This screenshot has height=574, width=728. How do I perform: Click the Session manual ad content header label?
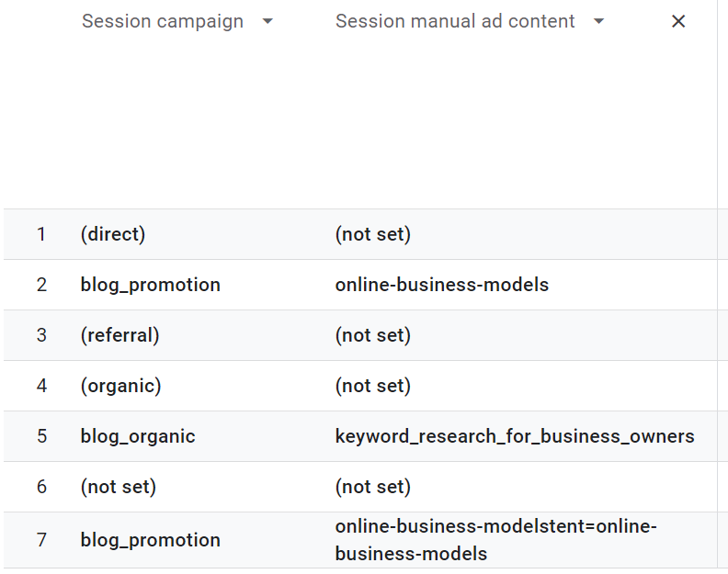pos(455,21)
